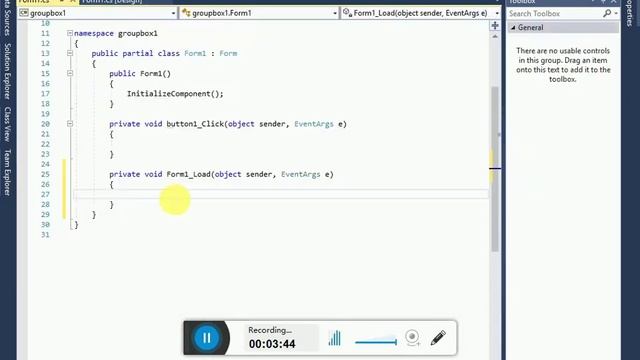Click the class icon in groupbox1.Form1 dropdown

tap(186, 13)
